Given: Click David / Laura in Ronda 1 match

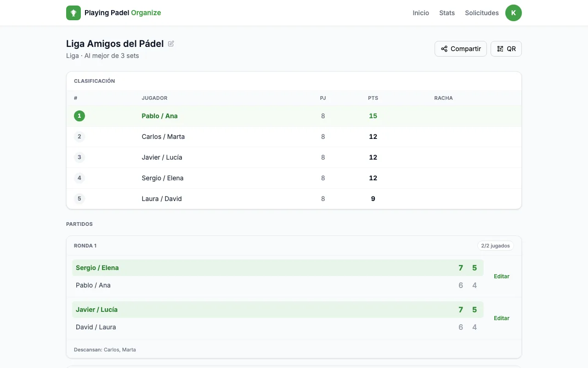Looking at the screenshot, I should [96, 327].
